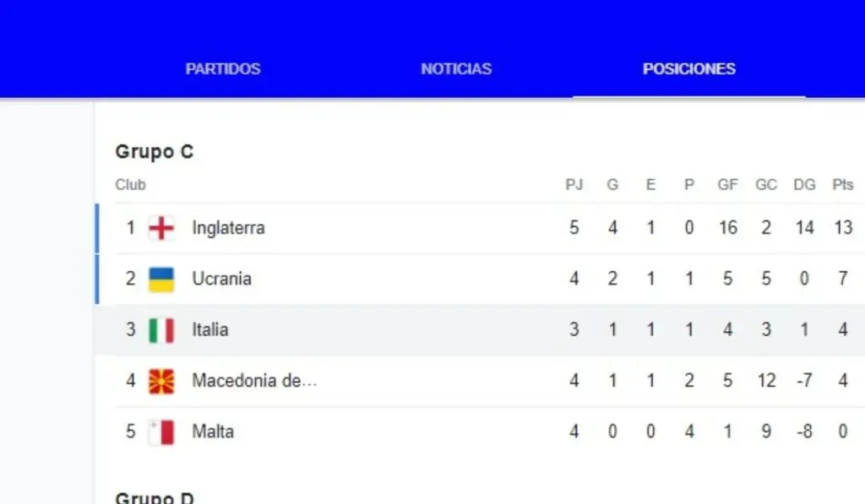Click the Malta flag icon
The height and width of the screenshot is (504, 865).
(161, 432)
